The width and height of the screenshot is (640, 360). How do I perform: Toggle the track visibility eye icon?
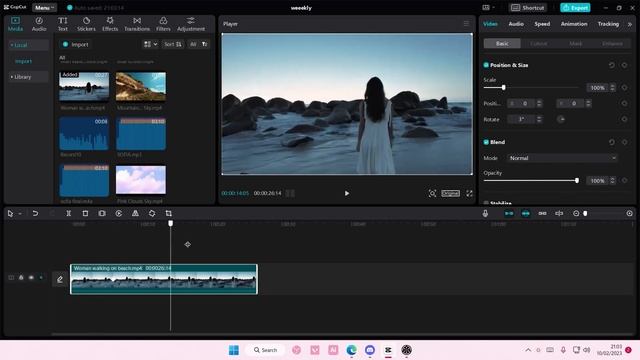point(31,278)
